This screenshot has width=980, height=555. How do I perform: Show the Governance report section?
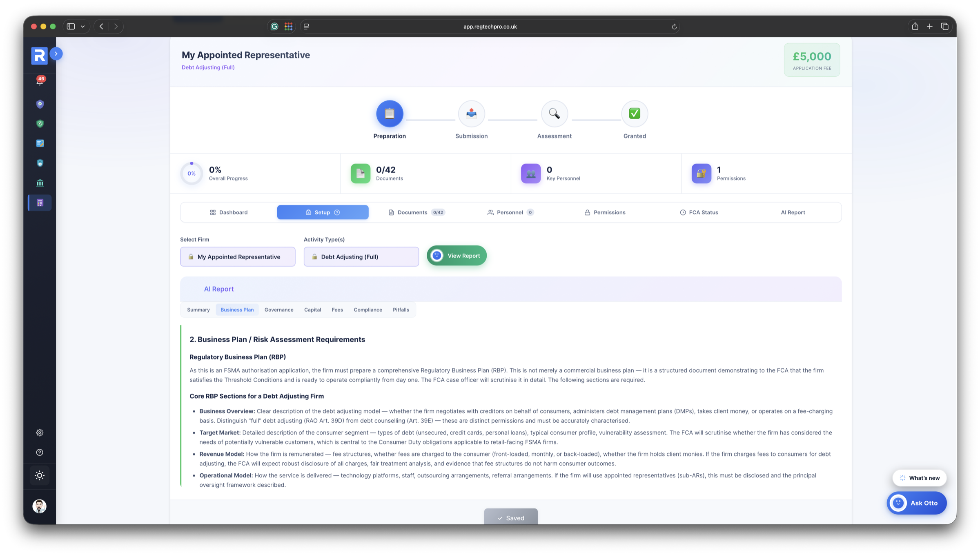click(x=279, y=310)
